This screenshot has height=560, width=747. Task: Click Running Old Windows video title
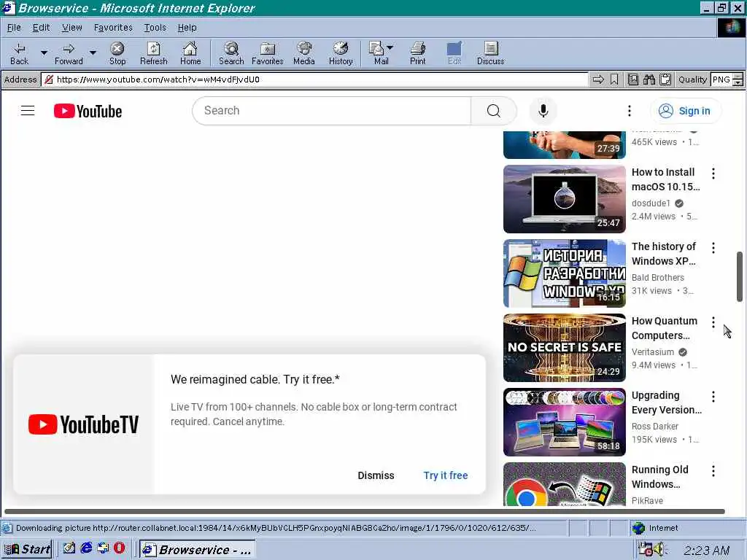[659, 477]
